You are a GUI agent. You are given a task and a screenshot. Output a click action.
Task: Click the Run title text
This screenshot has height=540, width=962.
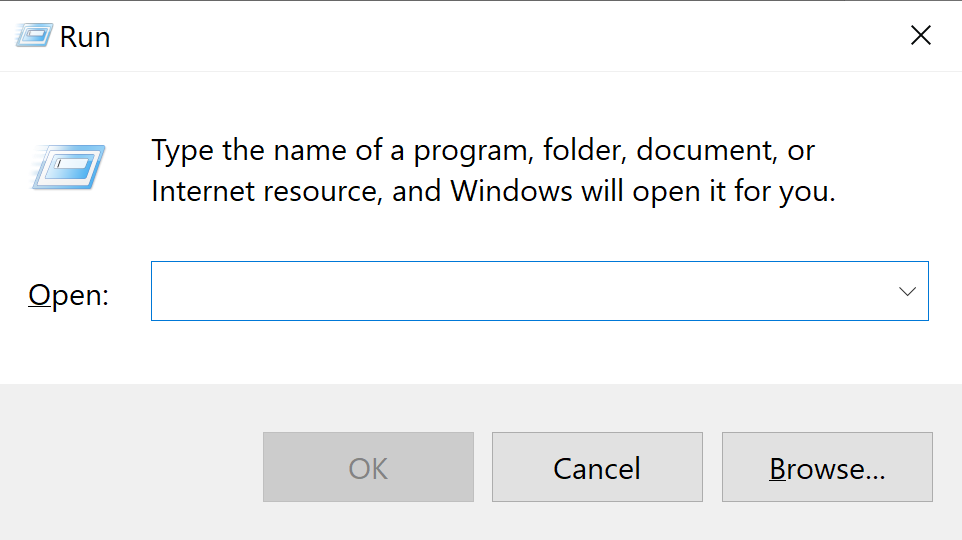[85, 37]
